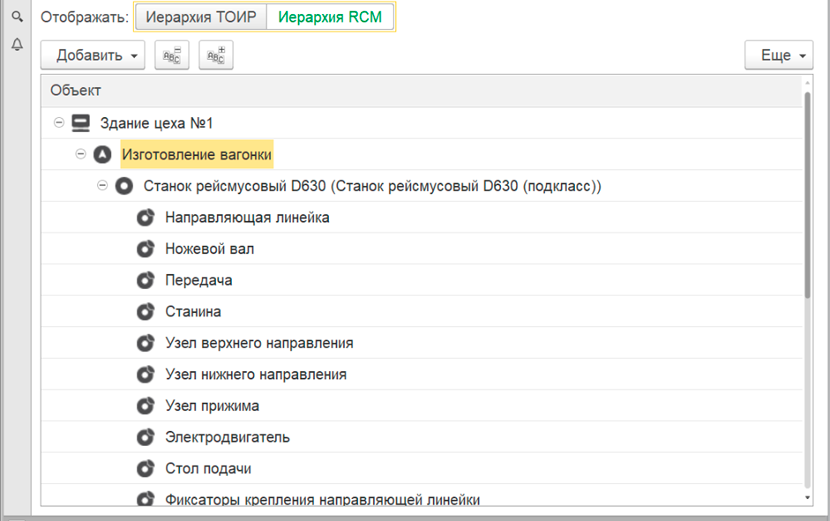Image resolution: width=830 pixels, height=521 pixels.
Task: Select the Узел прижима item
Action: coord(422,406)
